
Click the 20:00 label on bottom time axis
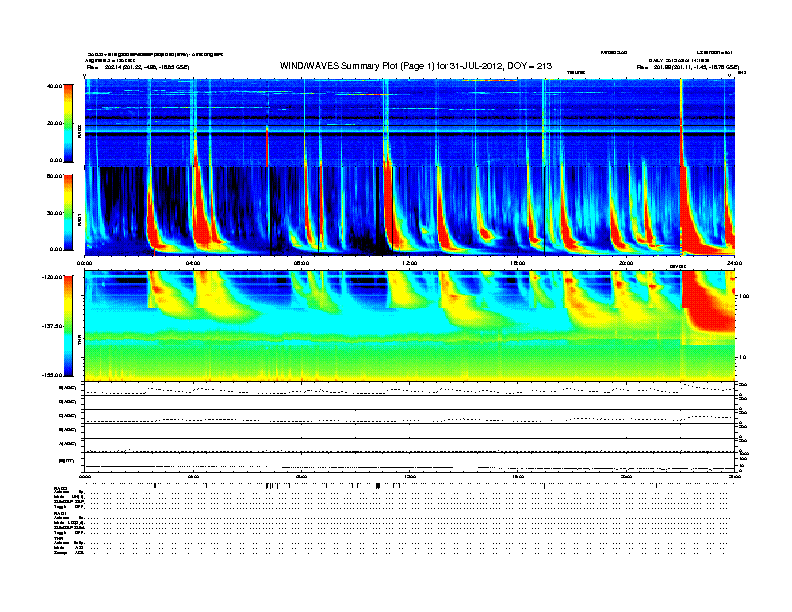tap(626, 476)
